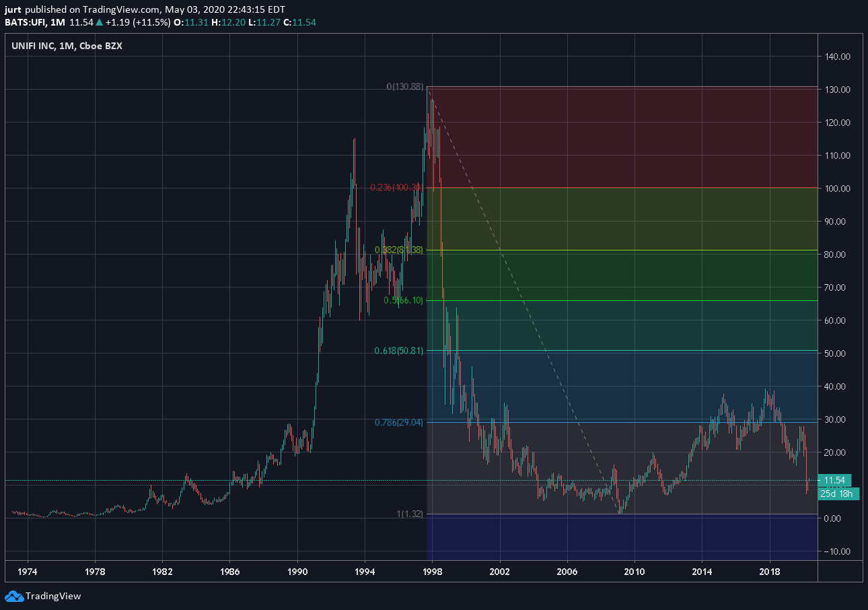This screenshot has width=868, height=610.
Task: Click the 2010 year on time axis
Action: pos(635,572)
